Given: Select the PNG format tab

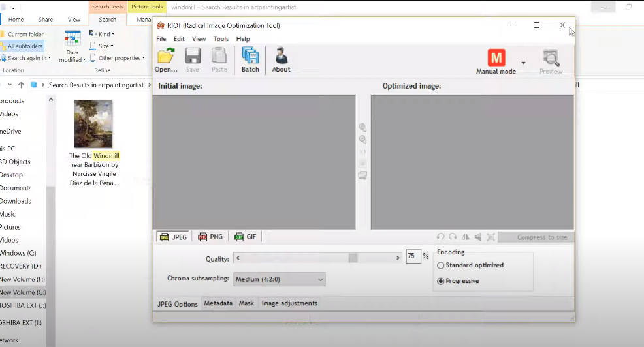Looking at the screenshot, I should pyautogui.click(x=210, y=237).
